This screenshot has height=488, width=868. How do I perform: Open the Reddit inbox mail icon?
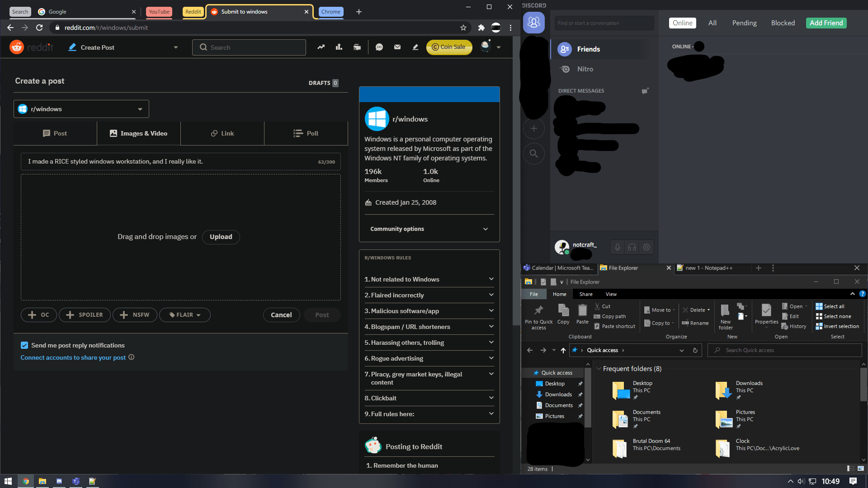pos(397,47)
